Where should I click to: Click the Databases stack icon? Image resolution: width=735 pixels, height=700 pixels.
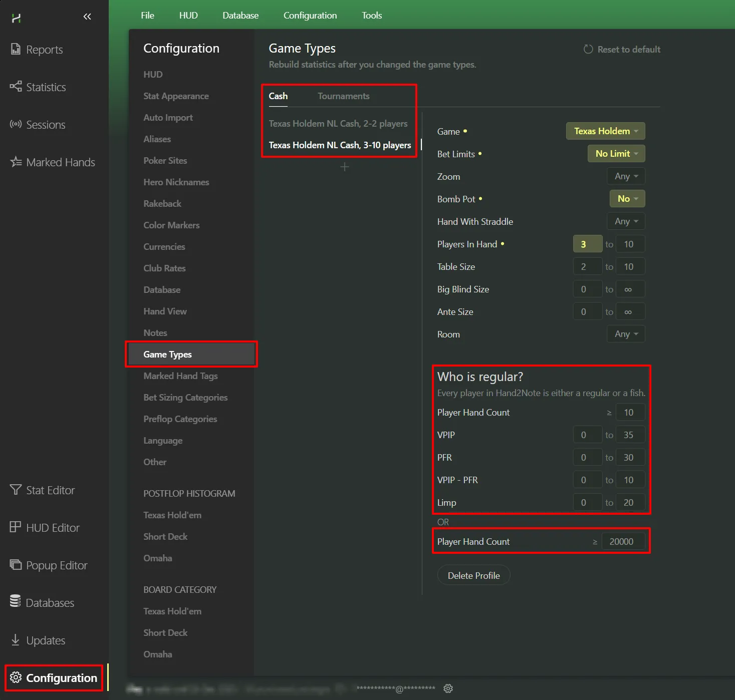coord(16,602)
